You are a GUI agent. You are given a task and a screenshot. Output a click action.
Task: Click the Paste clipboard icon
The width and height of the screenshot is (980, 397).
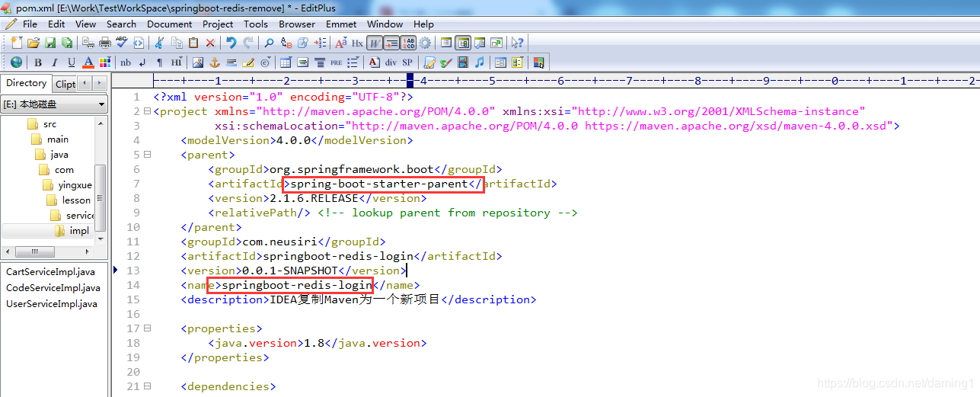point(193,43)
